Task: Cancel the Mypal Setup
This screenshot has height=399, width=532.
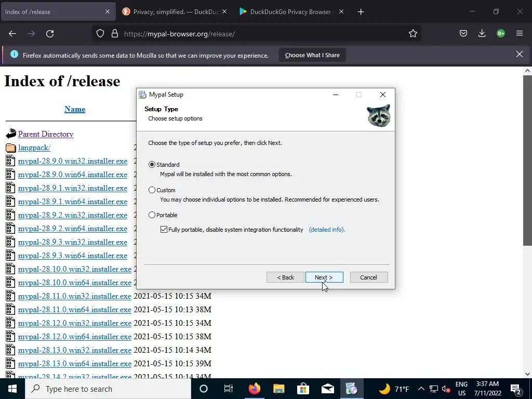Action: pos(369,277)
